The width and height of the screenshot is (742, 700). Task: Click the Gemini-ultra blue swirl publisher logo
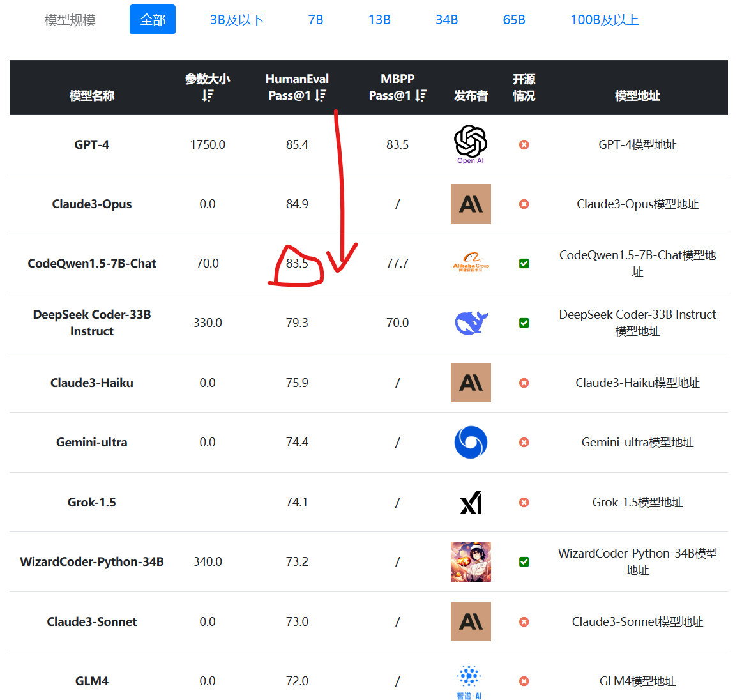point(471,442)
